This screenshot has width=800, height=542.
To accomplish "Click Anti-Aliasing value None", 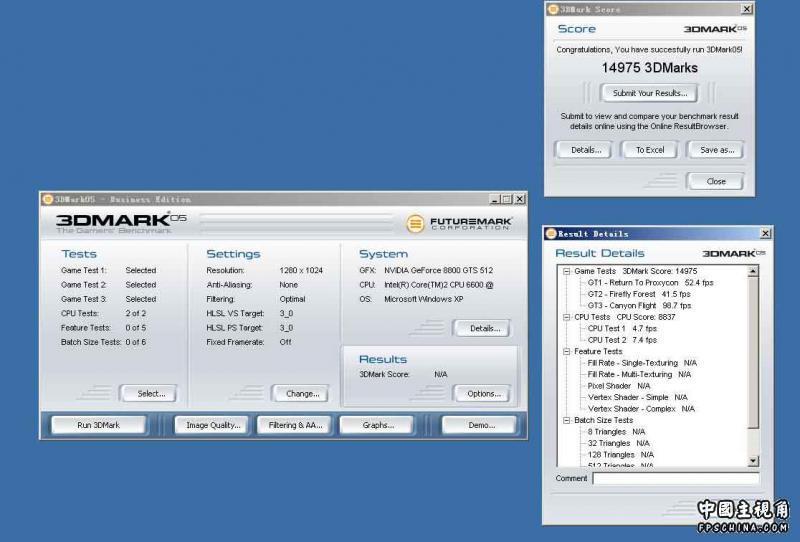I will [288, 285].
